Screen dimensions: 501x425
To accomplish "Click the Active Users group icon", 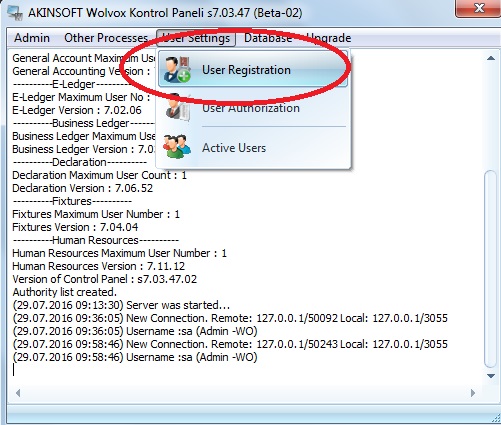I will coord(177,147).
